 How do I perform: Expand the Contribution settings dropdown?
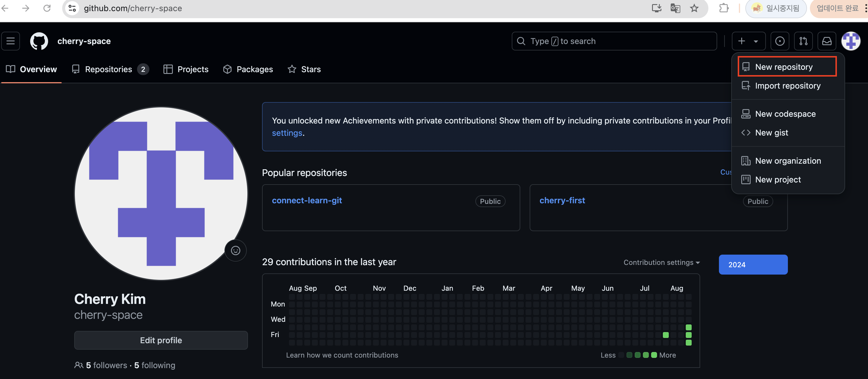click(x=661, y=263)
